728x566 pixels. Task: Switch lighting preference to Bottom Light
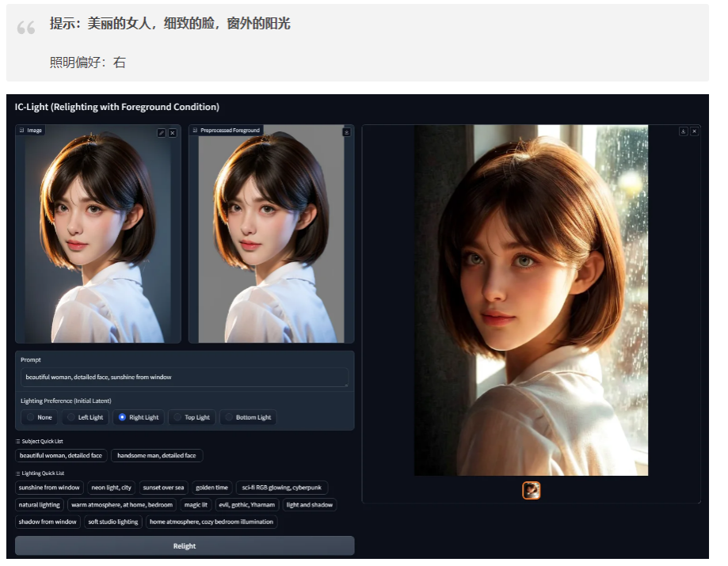[x=247, y=417]
